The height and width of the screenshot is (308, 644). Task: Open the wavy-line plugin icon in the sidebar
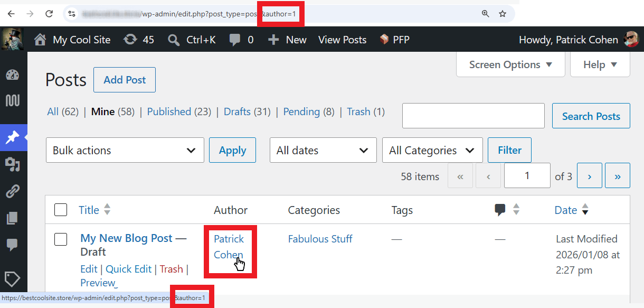coord(13,100)
